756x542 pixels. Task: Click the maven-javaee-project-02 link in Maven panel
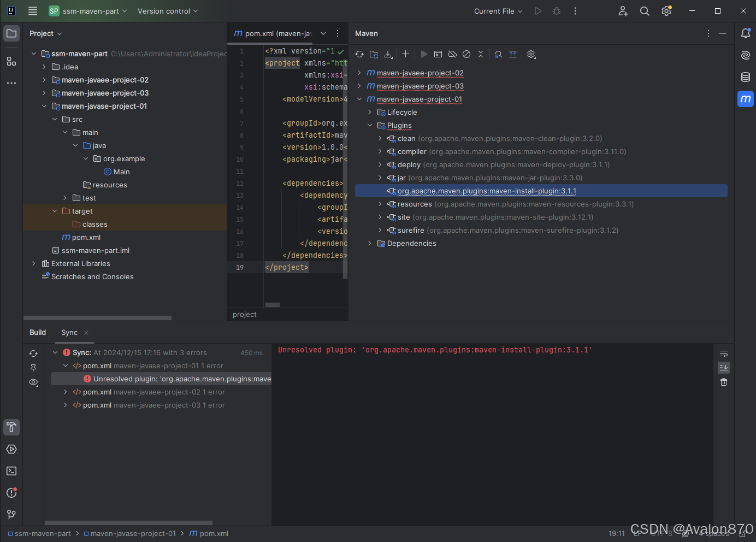tap(420, 73)
